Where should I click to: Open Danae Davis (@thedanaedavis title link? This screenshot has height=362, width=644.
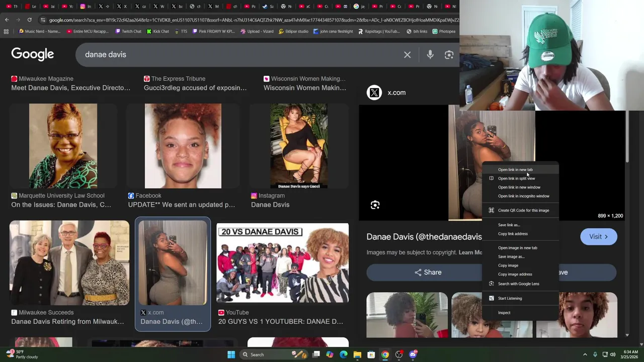424,237
